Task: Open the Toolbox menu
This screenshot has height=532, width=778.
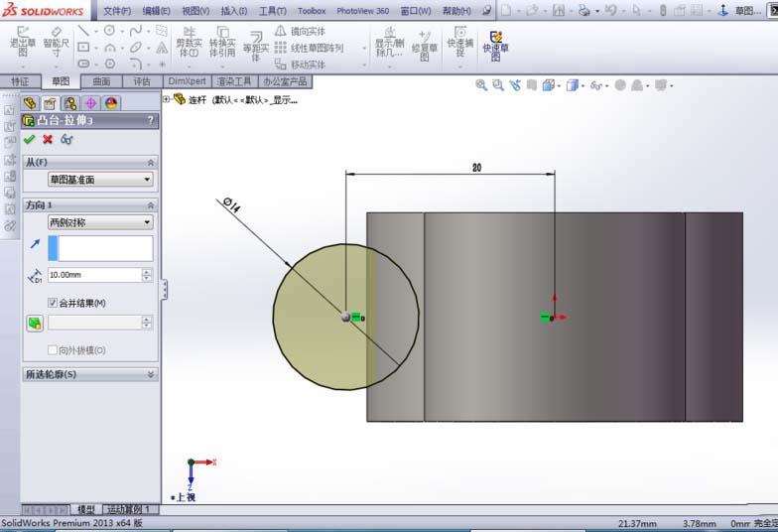Action: coord(312,11)
